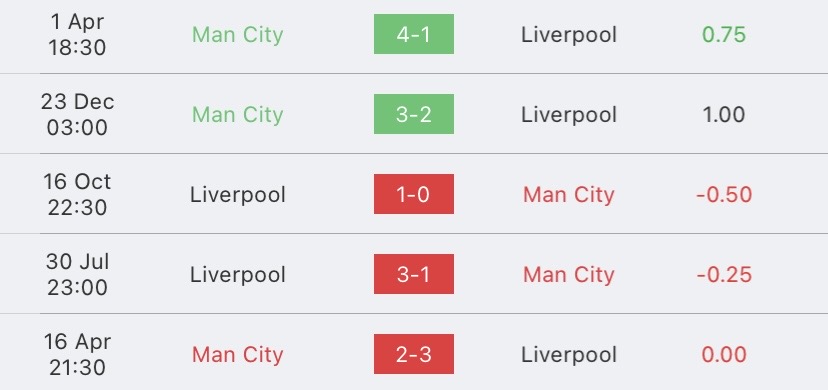Select Liverpool in 16 Oct match

tap(238, 195)
